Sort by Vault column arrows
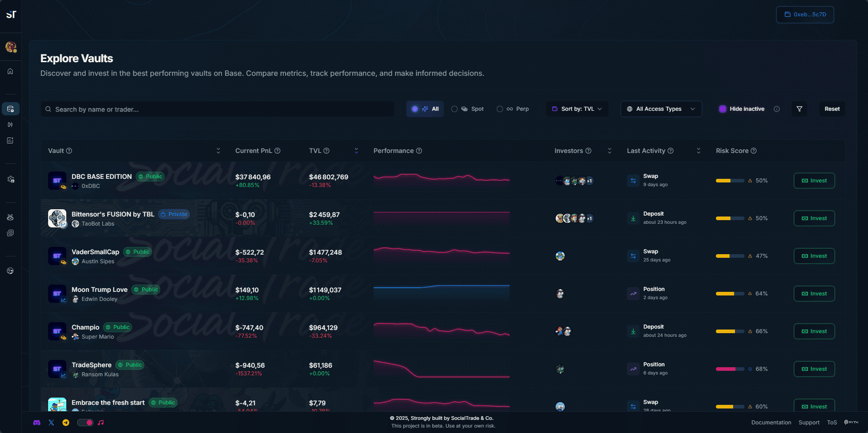Viewport: 868px width, 433px height. click(218, 151)
